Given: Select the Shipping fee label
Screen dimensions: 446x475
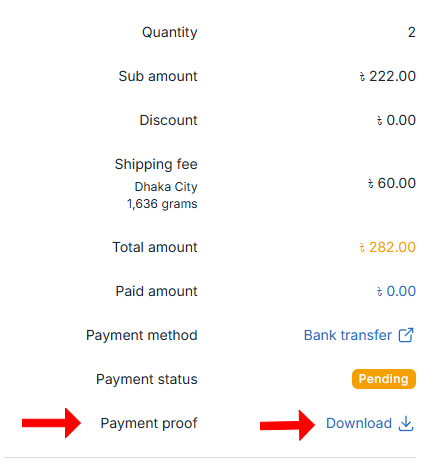Looking at the screenshot, I should point(156,164).
